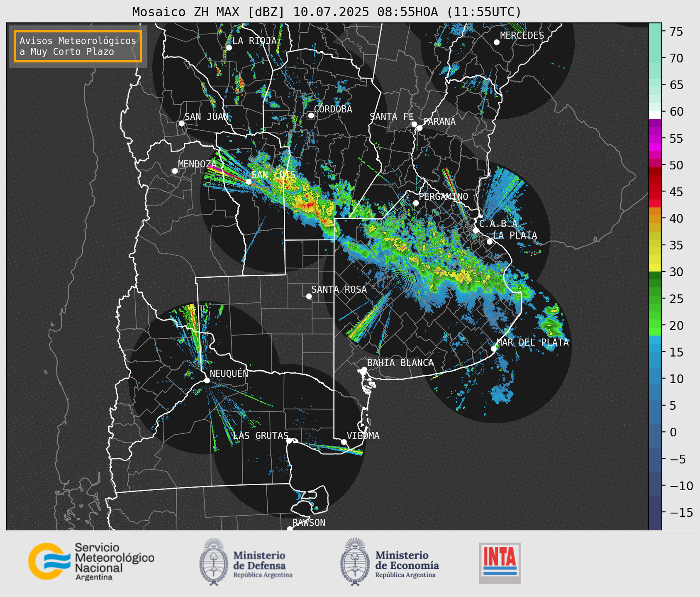Click the Bahía Blanca marker dot

pos(364,369)
